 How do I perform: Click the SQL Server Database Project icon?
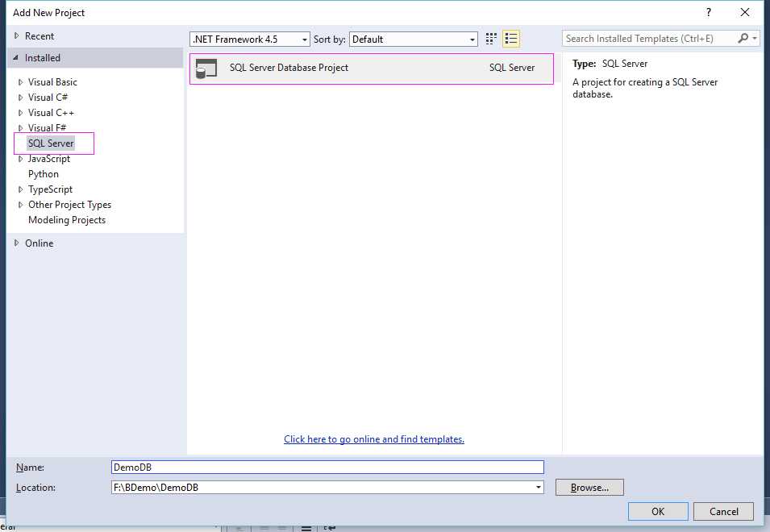[x=206, y=69]
